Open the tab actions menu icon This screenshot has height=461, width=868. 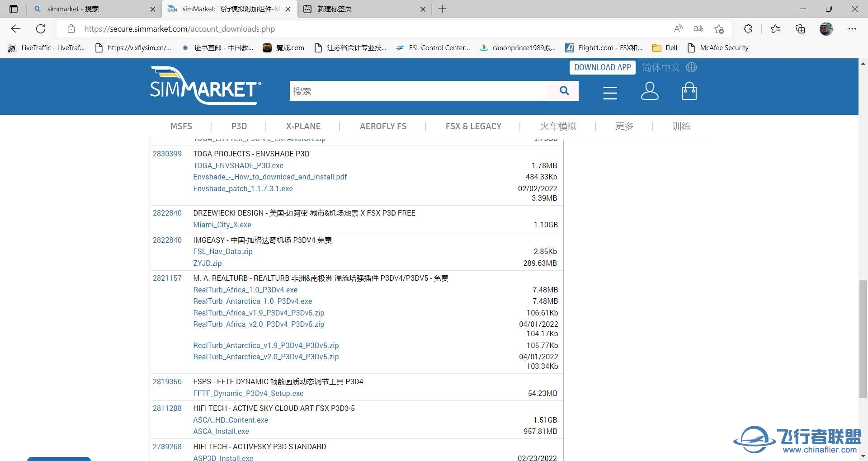pyautogui.click(x=14, y=9)
